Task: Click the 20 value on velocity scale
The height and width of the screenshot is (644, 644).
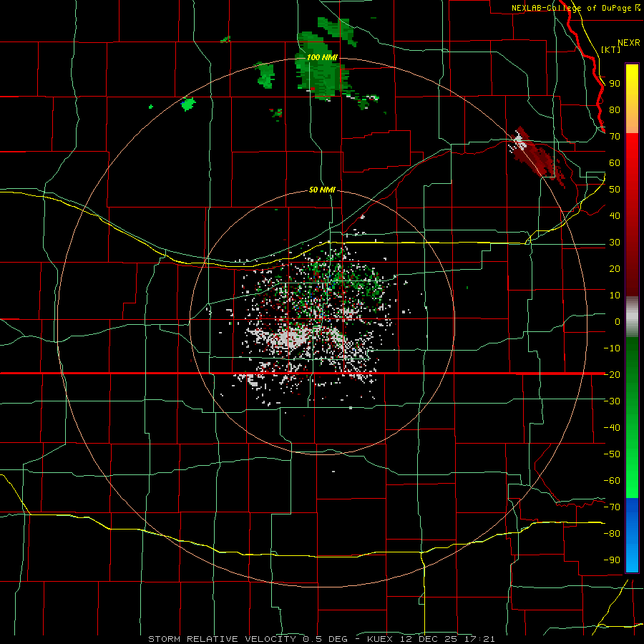Action: (615, 268)
